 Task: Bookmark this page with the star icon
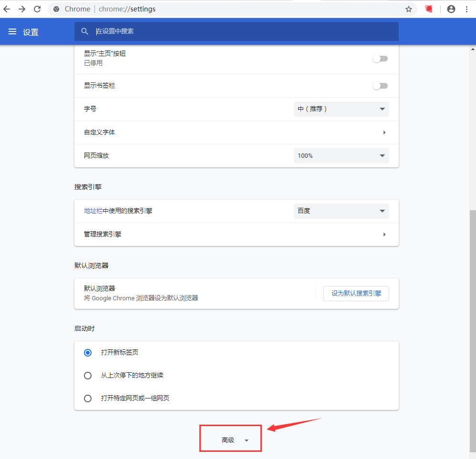(x=409, y=9)
